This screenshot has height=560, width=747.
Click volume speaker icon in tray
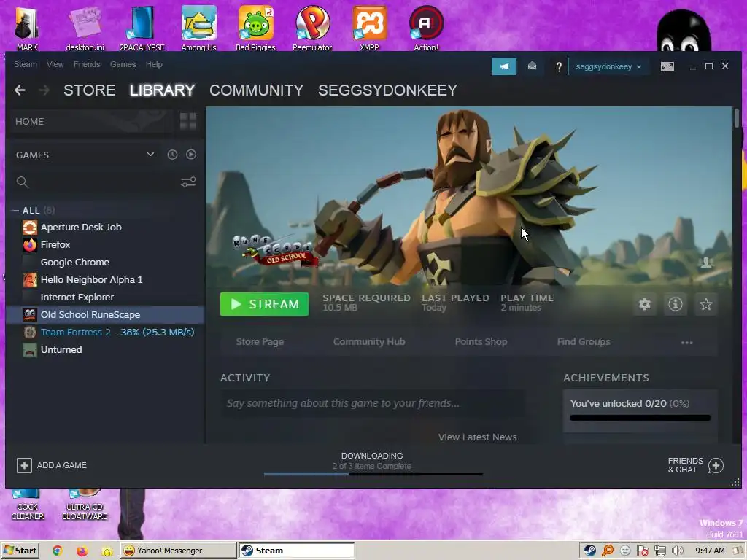tap(678, 551)
